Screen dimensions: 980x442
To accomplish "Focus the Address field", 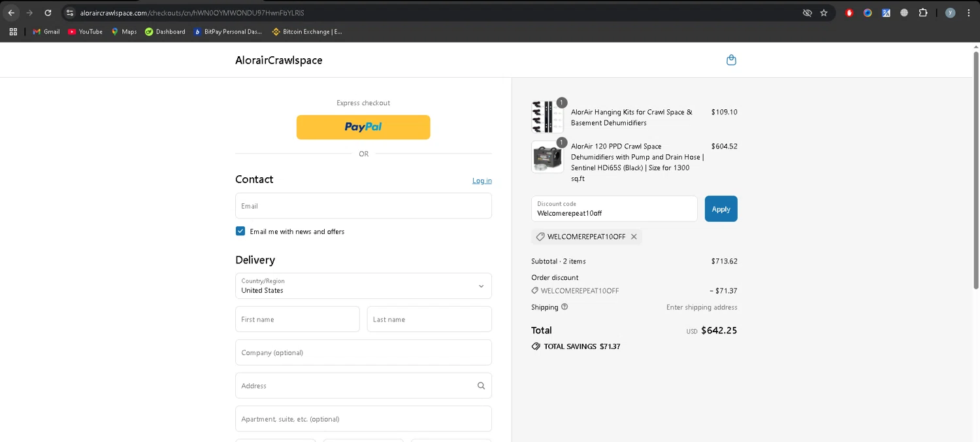I will [363, 386].
